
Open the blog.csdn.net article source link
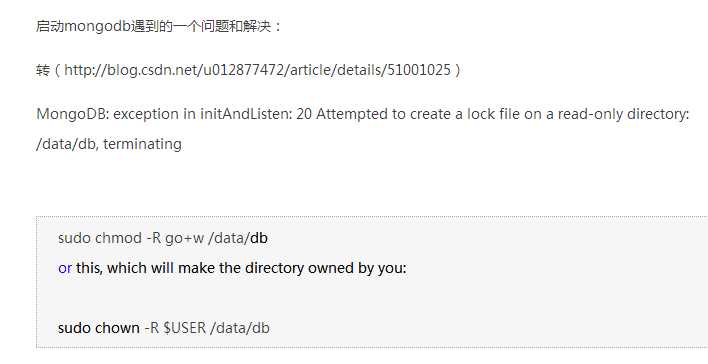pos(257,70)
